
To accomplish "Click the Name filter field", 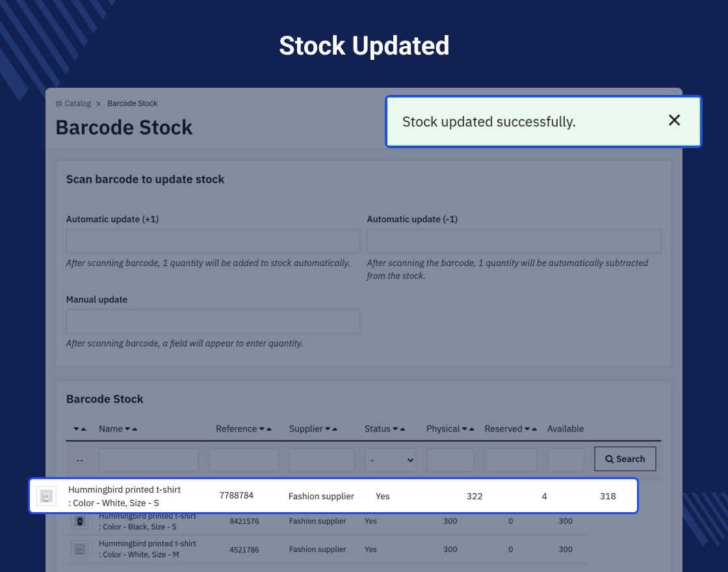I will (x=149, y=460).
